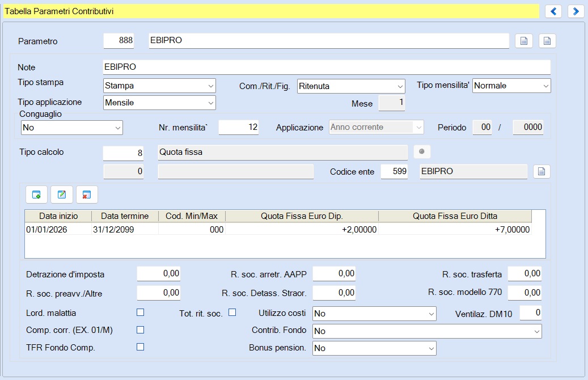Screen dimensions: 588x380
Task: Go to previous record with left arrow
Action: point(553,11)
